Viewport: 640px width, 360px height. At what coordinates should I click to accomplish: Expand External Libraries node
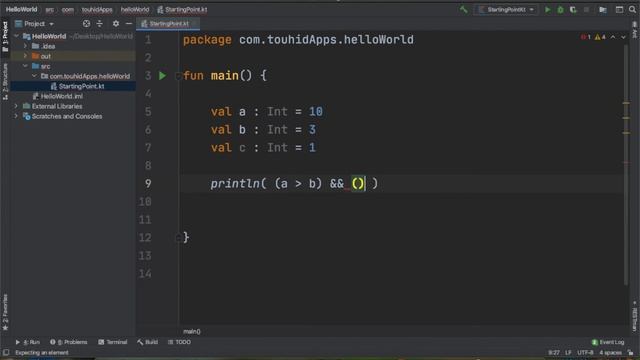tap(16, 106)
